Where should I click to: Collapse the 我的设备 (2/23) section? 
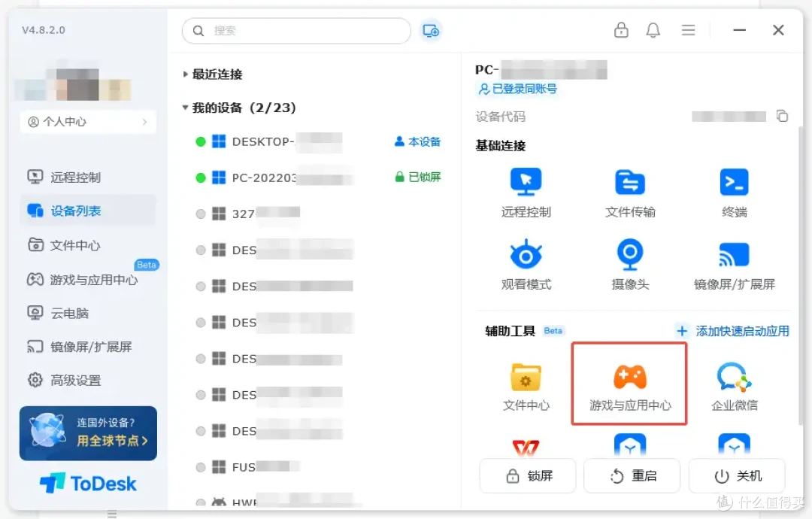pyautogui.click(x=239, y=108)
